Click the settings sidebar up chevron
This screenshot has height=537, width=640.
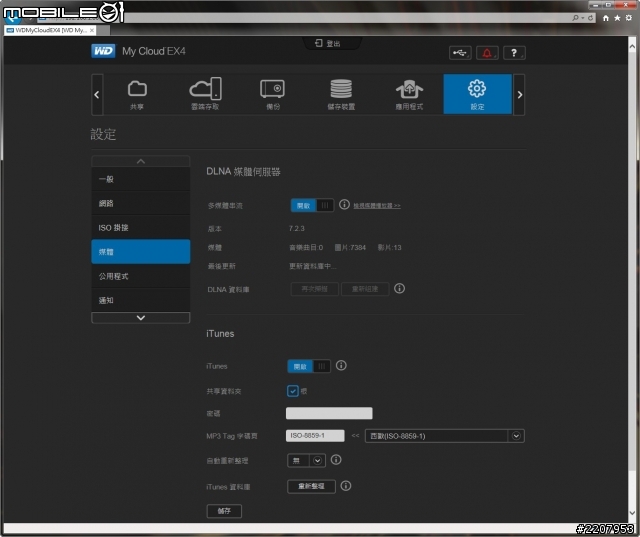click(141, 161)
